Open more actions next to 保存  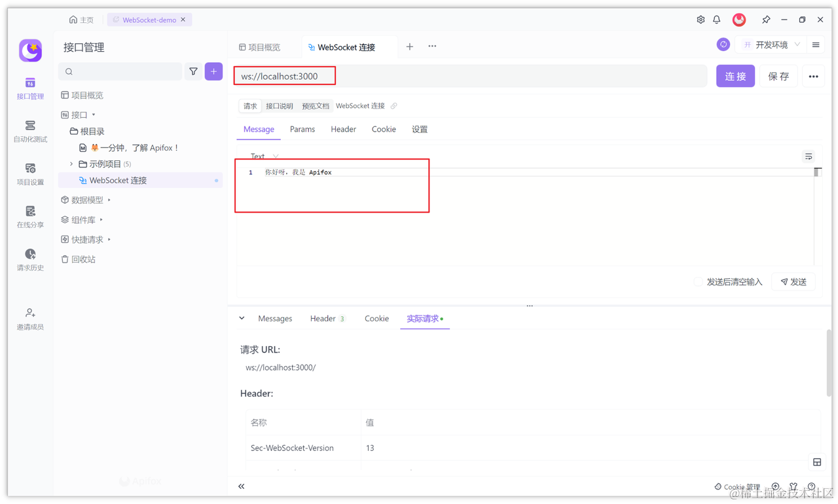[x=813, y=77]
